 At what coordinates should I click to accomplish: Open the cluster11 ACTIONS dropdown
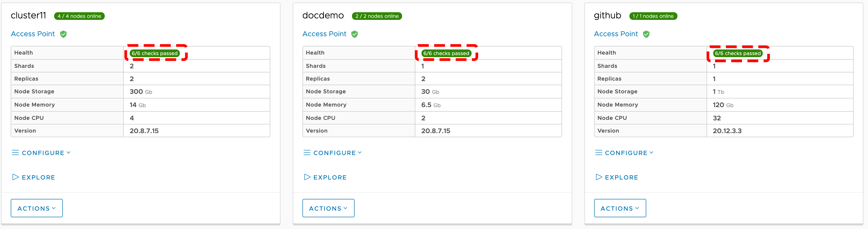tap(37, 208)
